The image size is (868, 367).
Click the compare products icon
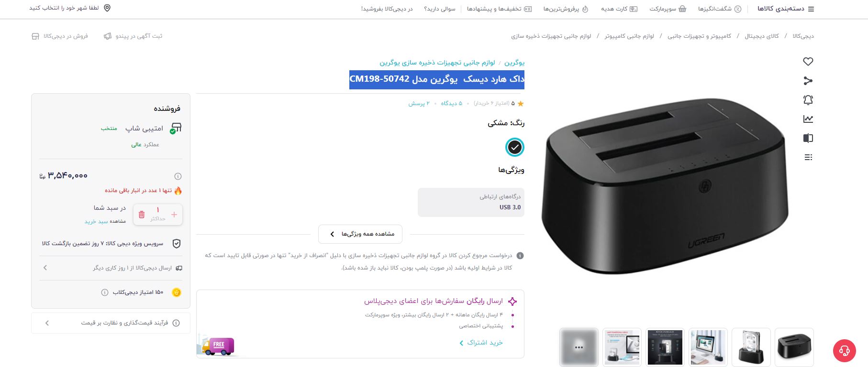[808, 138]
